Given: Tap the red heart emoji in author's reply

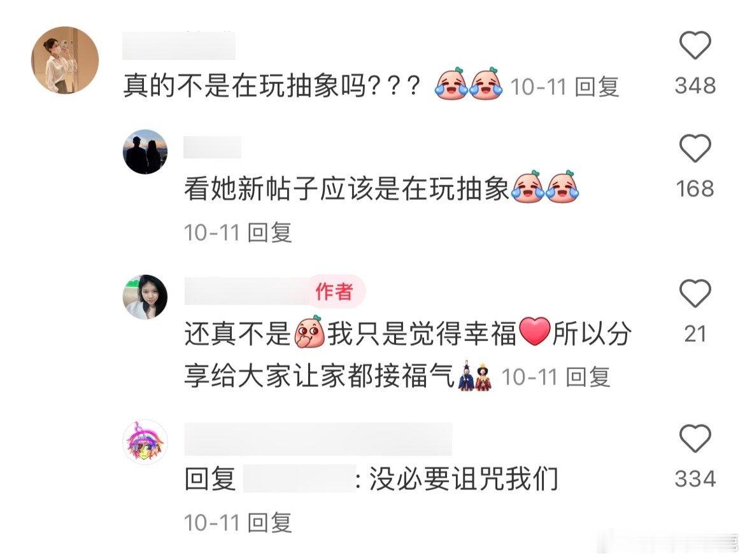Looking at the screenshot, I should (x=534, y=332).
